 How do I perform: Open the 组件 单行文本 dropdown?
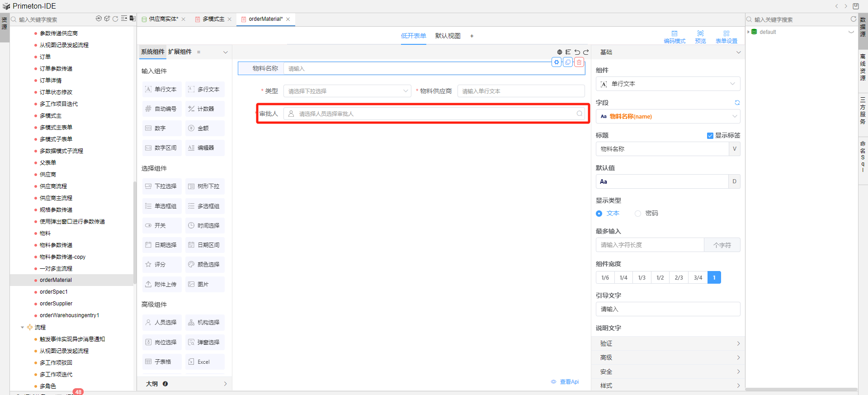pyautogui.click(x=668, y=84)
